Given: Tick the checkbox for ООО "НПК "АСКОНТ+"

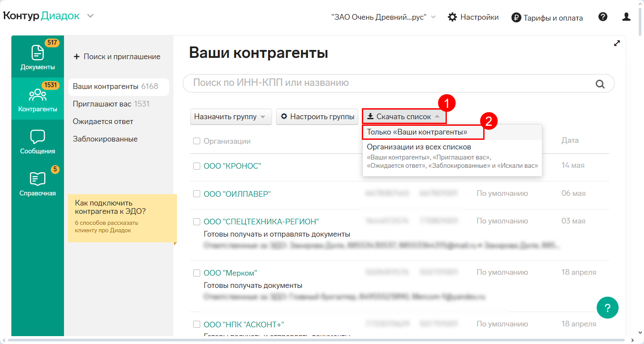Looking at the screenshot, I should point(197,324).
